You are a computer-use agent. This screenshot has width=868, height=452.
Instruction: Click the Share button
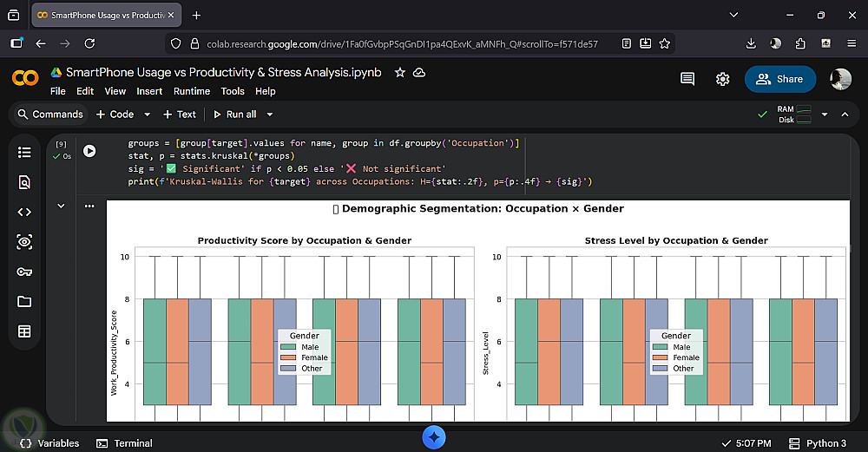coord(779,79)
